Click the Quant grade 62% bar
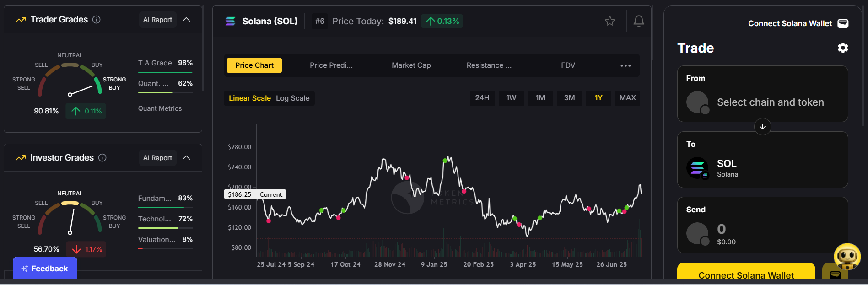The image size is (868, 285). click(165, 93)
